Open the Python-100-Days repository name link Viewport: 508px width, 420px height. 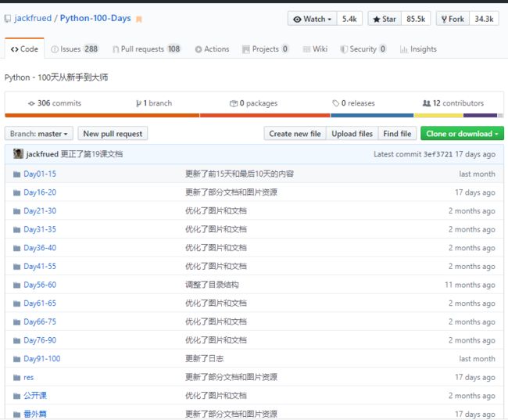95,18
